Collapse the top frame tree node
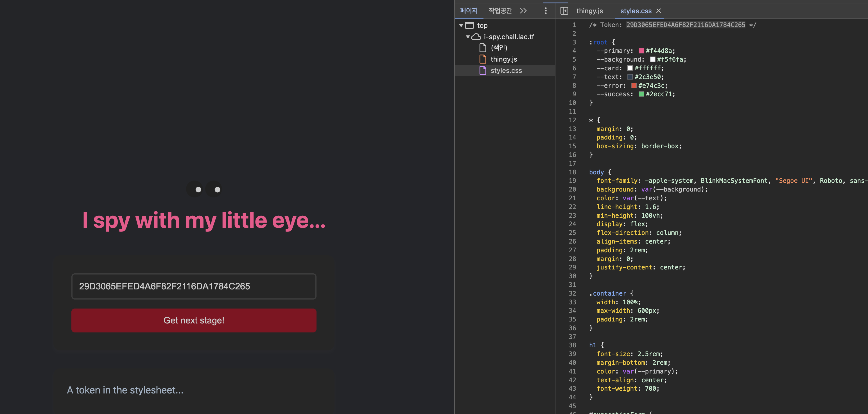Image resolution: width=868 pixels, height=414 pixels. click(461, 25)
